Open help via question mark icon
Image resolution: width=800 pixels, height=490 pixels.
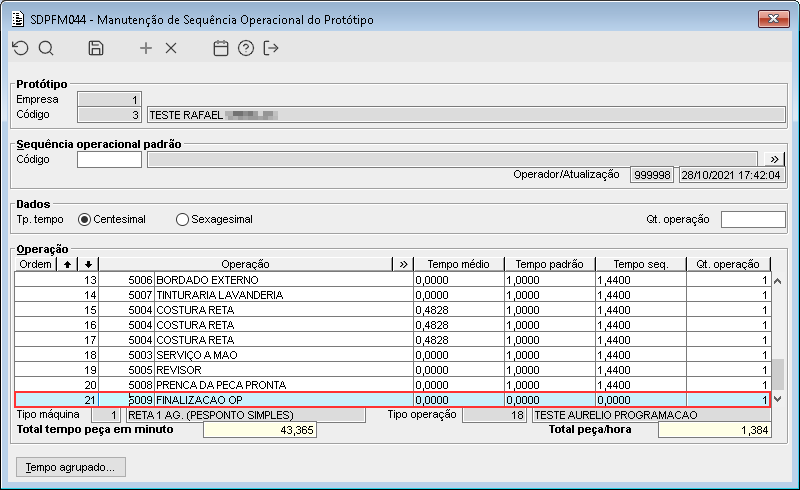coord(246,48)
